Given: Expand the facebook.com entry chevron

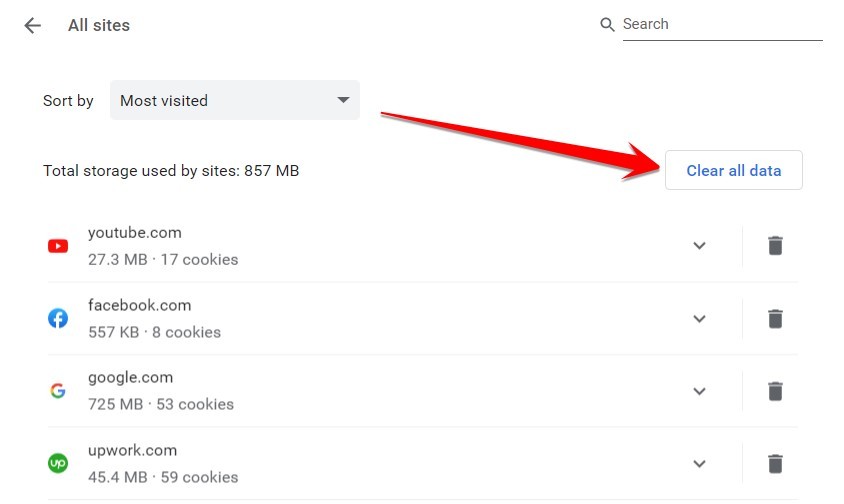Looking at the screenshot, I should coord(699,319).
